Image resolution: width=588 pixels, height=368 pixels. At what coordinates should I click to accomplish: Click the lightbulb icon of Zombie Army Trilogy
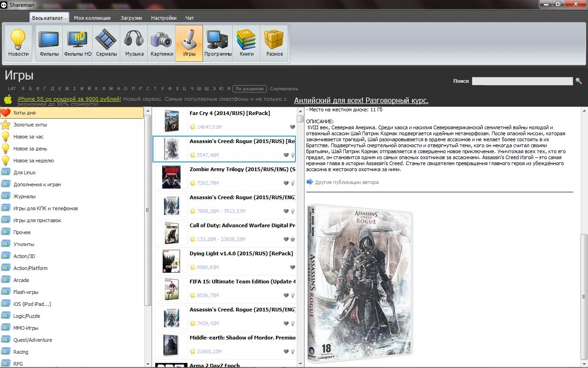coord(293,183)
